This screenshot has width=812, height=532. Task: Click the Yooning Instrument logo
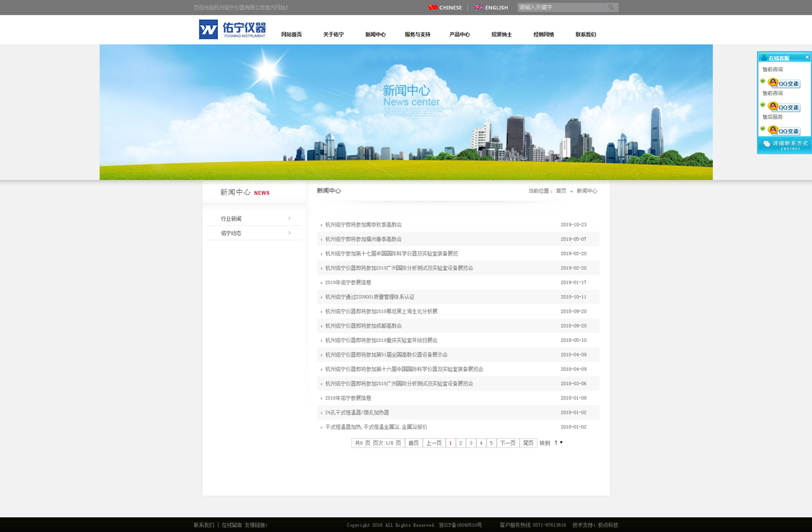(x=232, y=30)
